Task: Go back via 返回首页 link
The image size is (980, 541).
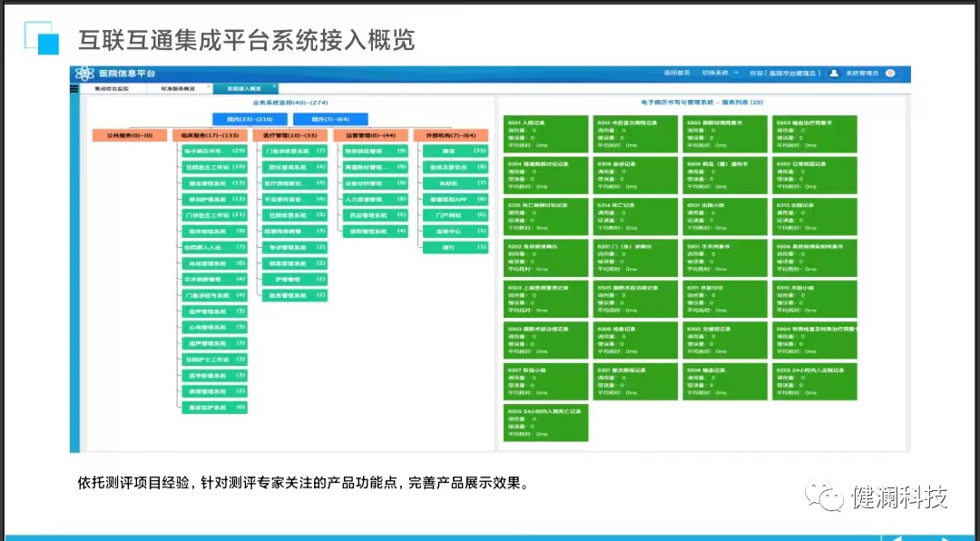Action: [x=677, y=74]
